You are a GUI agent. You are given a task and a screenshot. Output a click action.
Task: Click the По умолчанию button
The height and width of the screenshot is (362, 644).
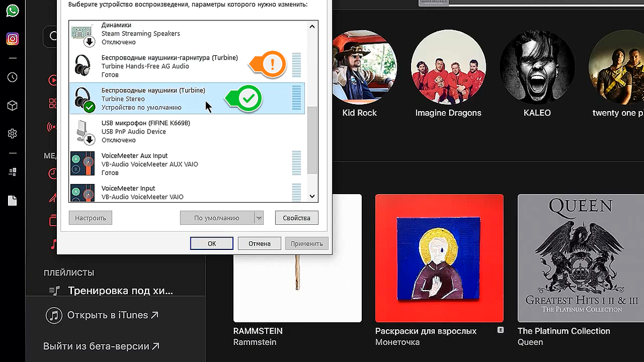pos(217,218)
